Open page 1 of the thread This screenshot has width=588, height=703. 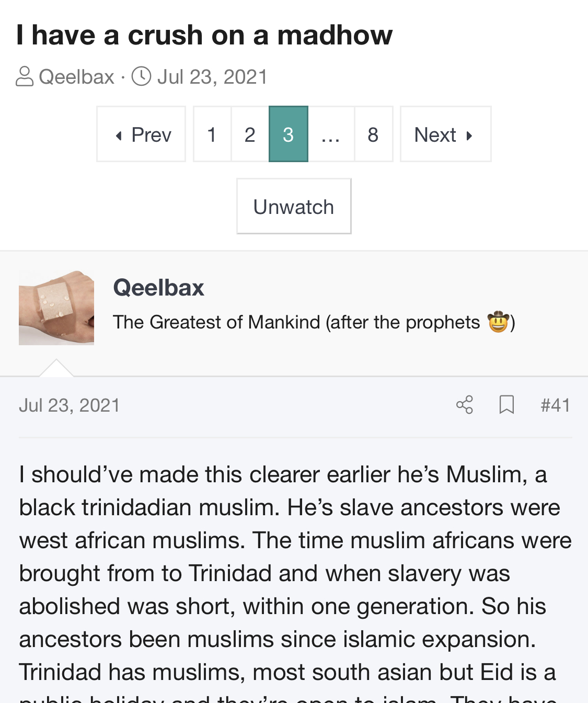point(212,134)
